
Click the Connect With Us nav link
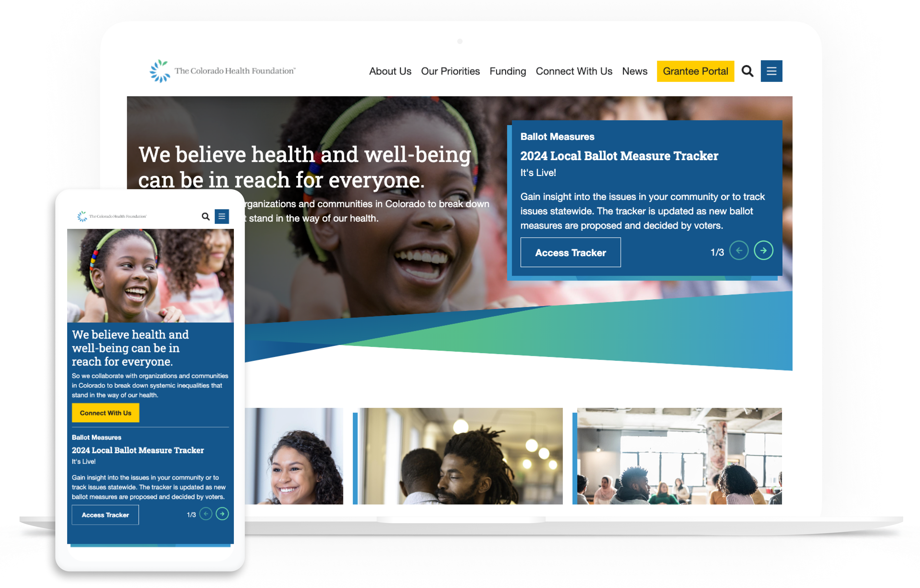(573, 71)
